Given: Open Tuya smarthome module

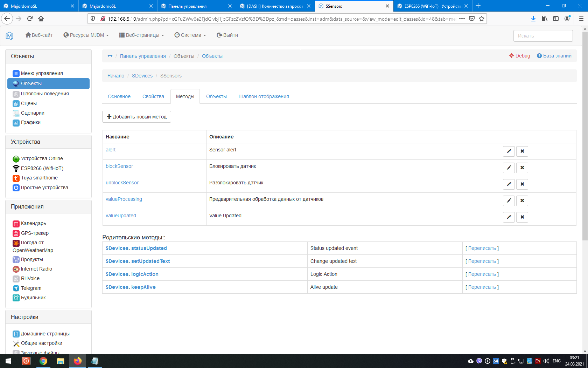Looking at the screenshot, I should click(x=39, y=178).
